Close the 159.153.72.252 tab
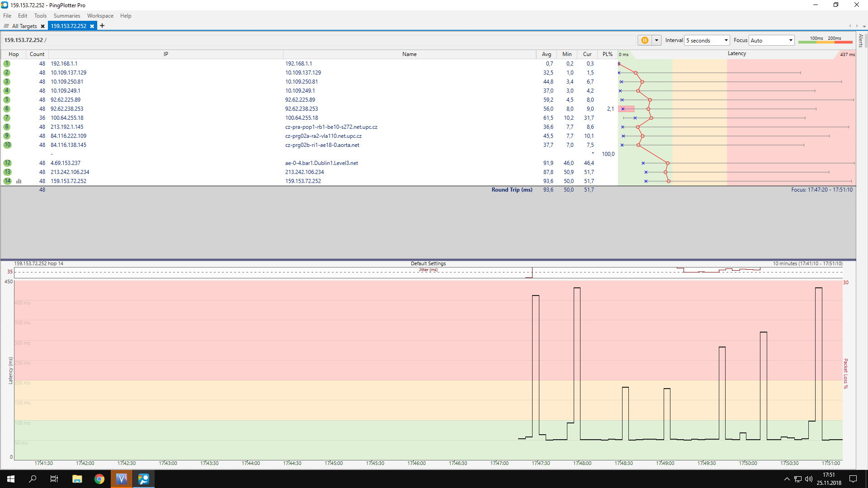The image size is (868, 488). [x=92, y=26]
